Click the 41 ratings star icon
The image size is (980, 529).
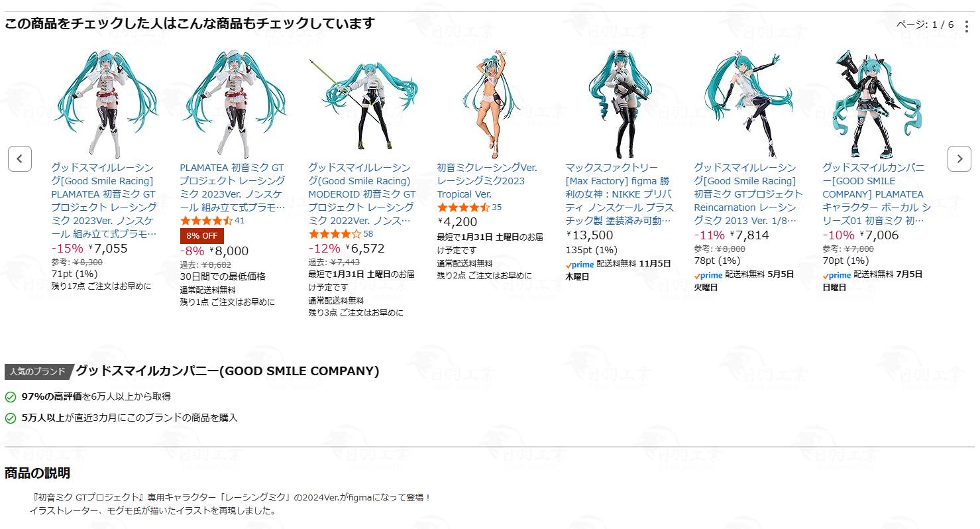click(206, 221)
